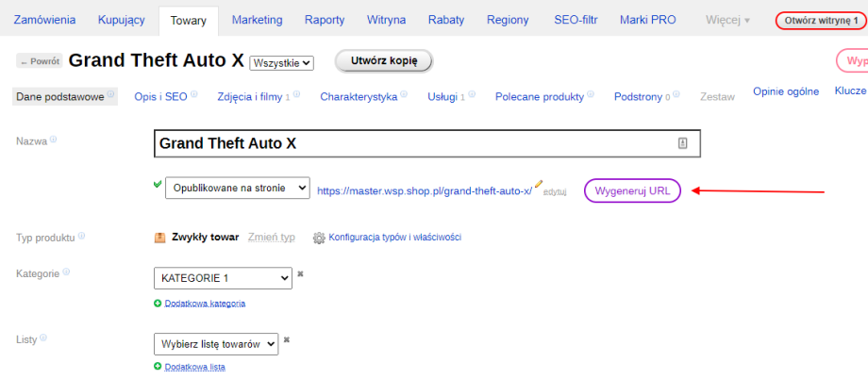This screenshot has height=379, width=868.
Task: Click the Dodatkowa lista link
Action: (195, 367)
